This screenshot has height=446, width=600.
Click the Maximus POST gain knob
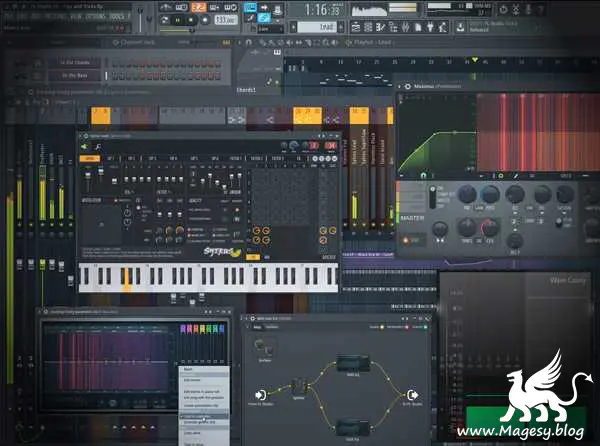click(x=491, y=194)
